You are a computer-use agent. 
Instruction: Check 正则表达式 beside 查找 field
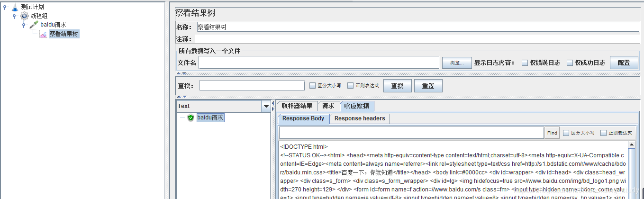pyautogui.click(x=350, y=86)
